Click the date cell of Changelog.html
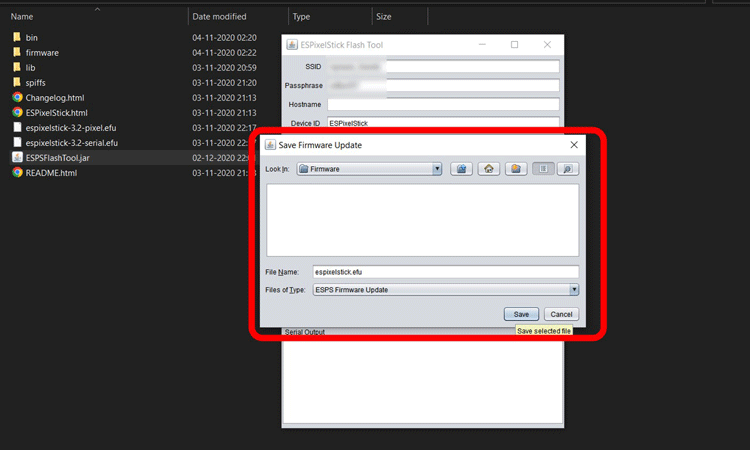 [224, 98]
